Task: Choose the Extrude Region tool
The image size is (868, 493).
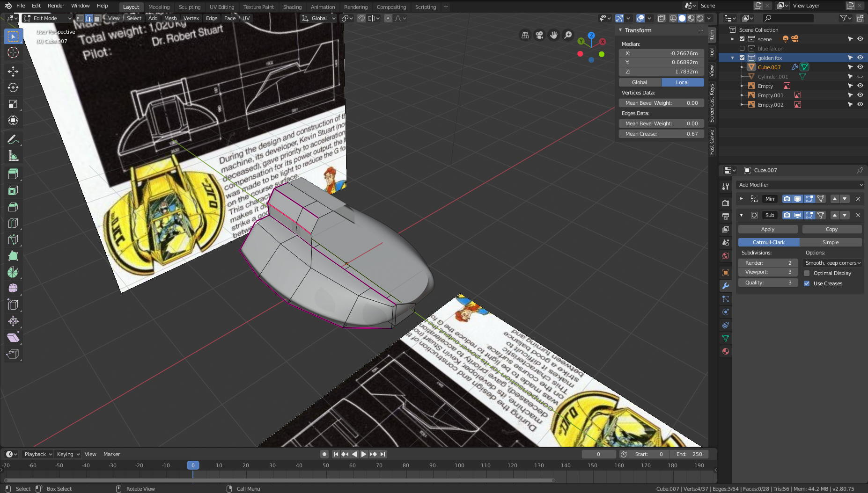Action: (13, 174)
